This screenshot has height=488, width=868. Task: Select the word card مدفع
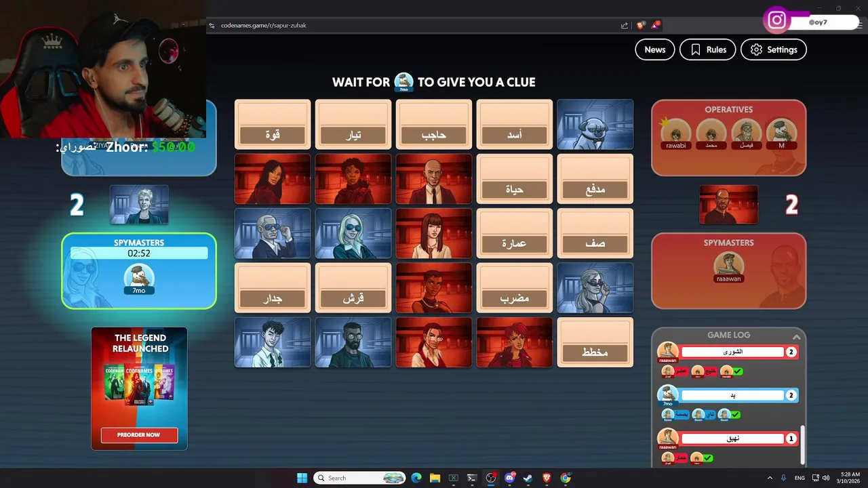595,179
